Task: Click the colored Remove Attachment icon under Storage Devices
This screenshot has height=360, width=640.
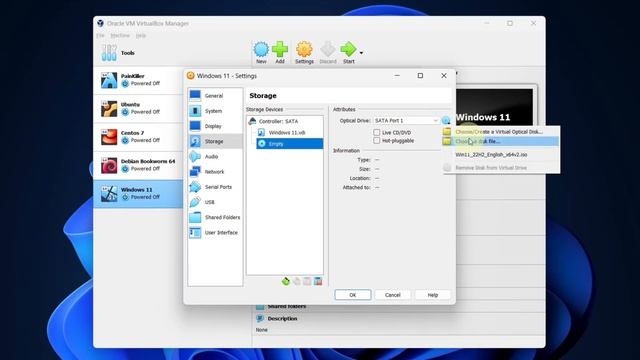Action: point(318,281)
